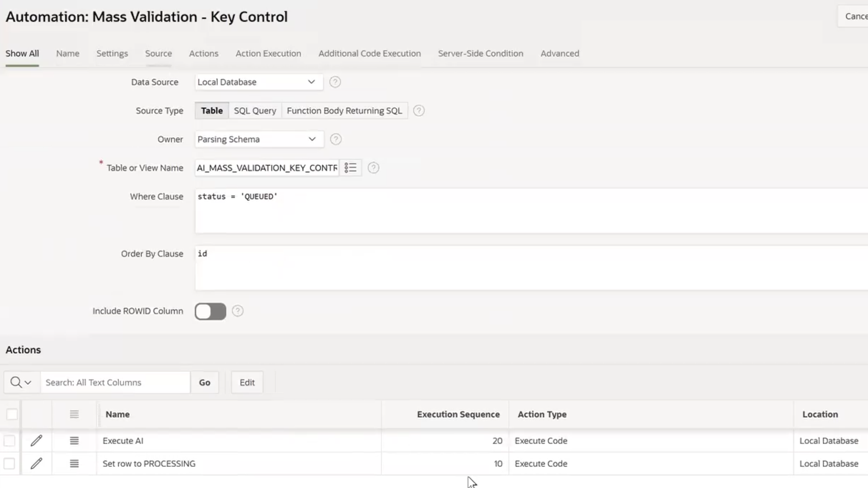Go to the Server-Side Condition tab
This screenshot has width=868, height=488.
click(x=480, y=53)
